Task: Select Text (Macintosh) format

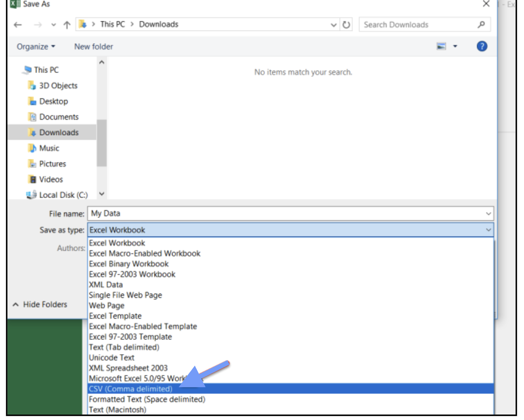Action: pos(291,410)
